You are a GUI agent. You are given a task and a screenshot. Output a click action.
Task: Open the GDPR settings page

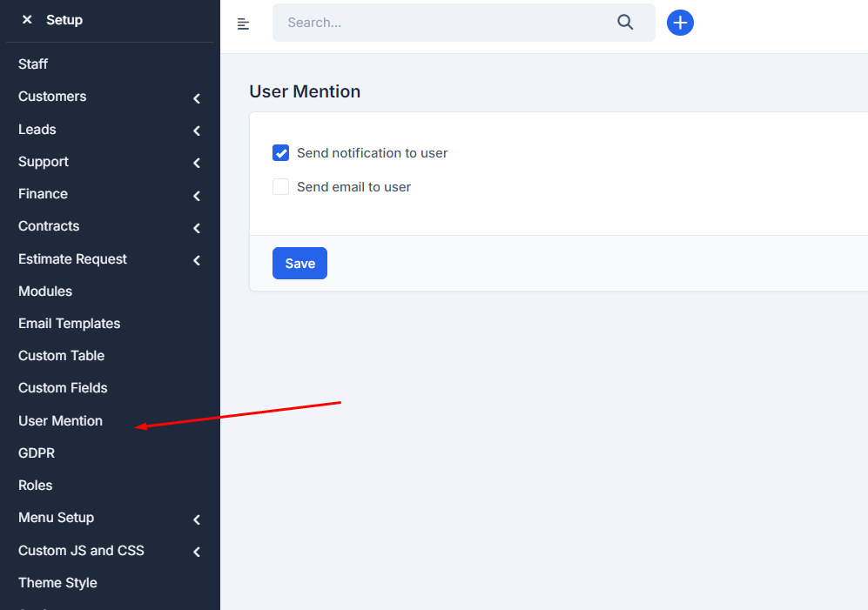37,452
